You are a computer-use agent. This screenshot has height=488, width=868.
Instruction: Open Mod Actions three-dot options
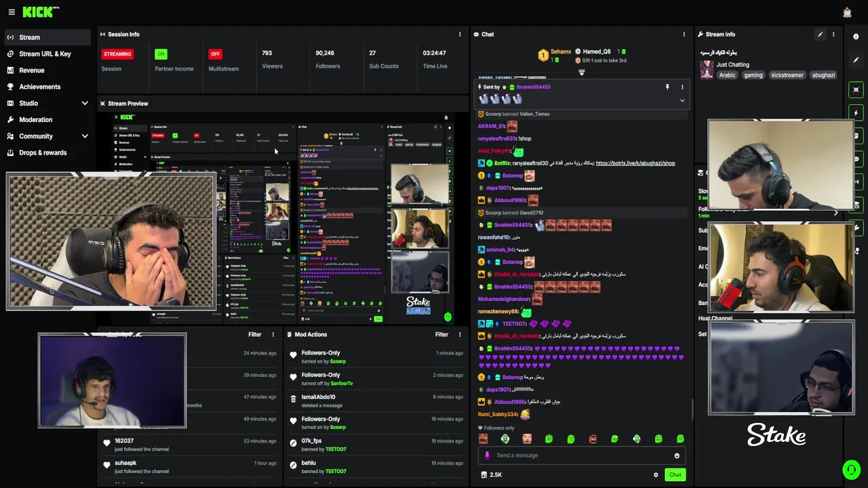460,335
